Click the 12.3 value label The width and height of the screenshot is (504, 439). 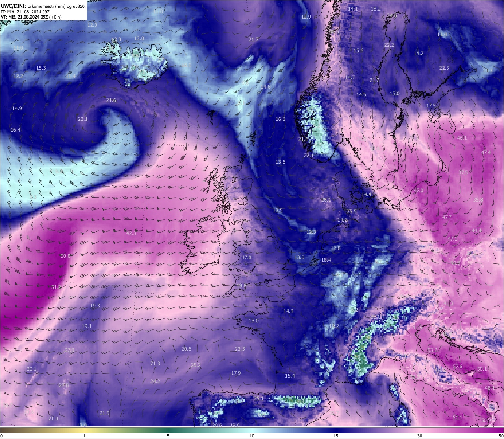311,232
